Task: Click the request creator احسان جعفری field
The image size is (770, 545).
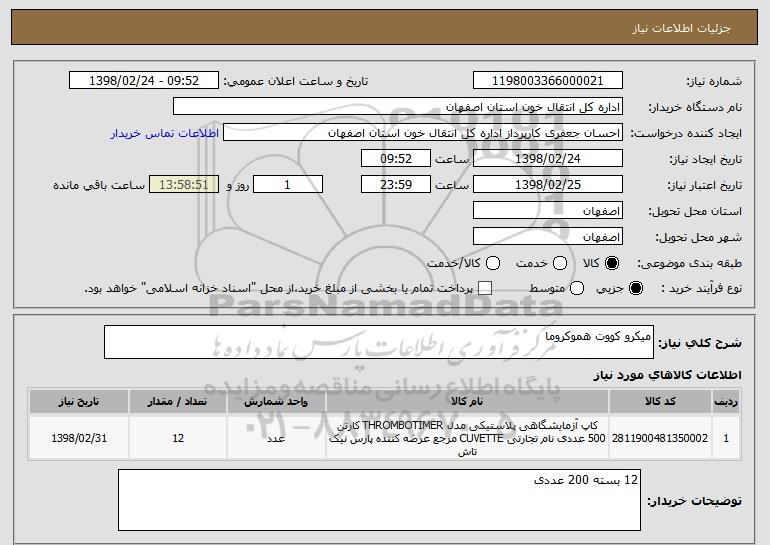Action: (x=423, y=133)
